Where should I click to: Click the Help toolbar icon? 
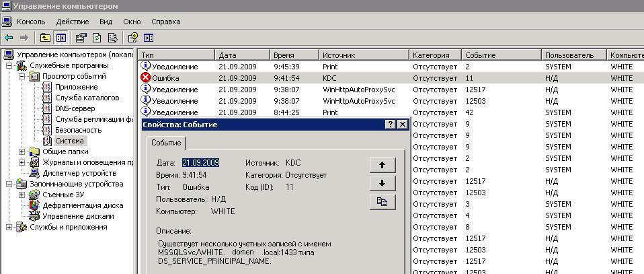pos(132,38)
